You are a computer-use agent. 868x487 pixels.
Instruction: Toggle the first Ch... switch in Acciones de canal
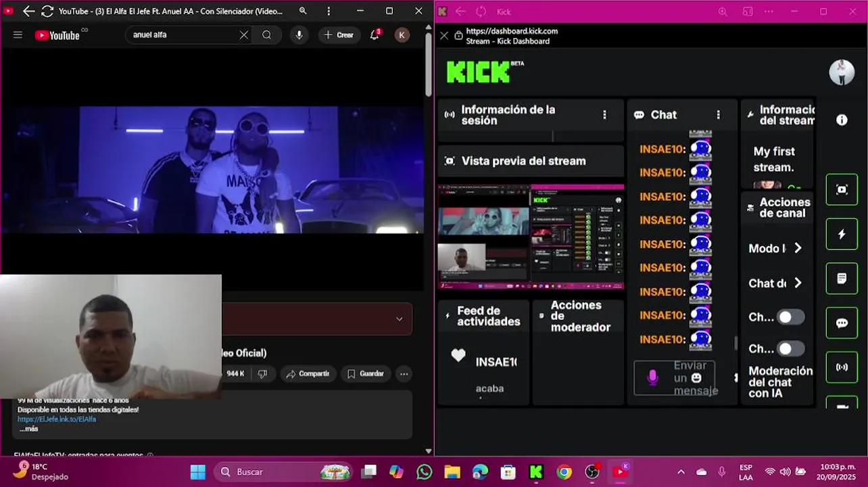tap(790, 317)
